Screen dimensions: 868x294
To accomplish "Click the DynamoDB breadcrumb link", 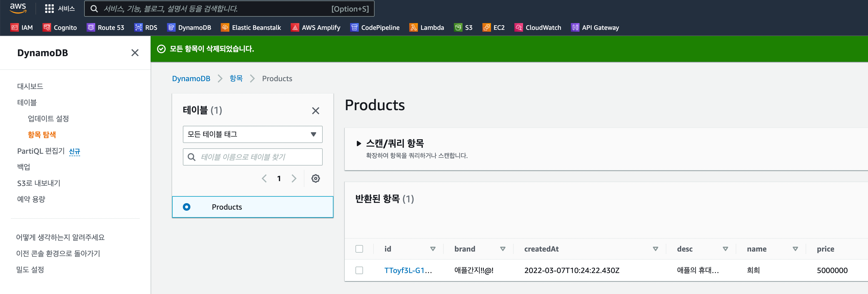I will click(191, 78).
